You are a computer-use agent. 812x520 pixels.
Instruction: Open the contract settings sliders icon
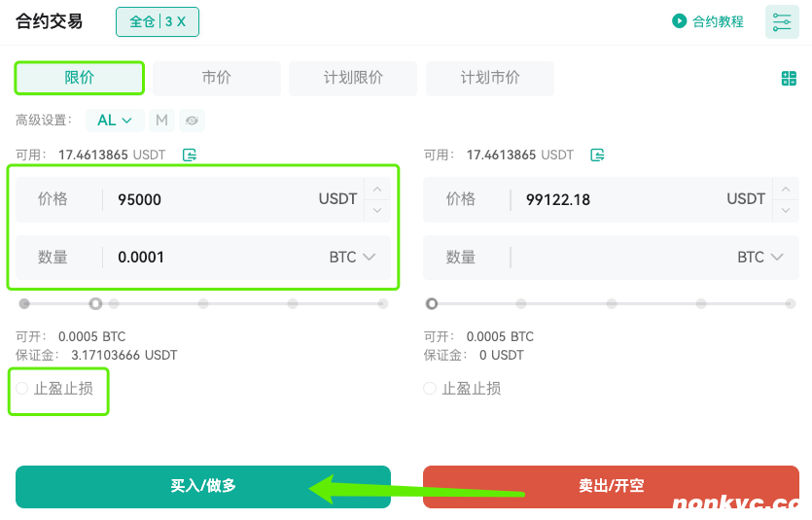pos(782,21)
